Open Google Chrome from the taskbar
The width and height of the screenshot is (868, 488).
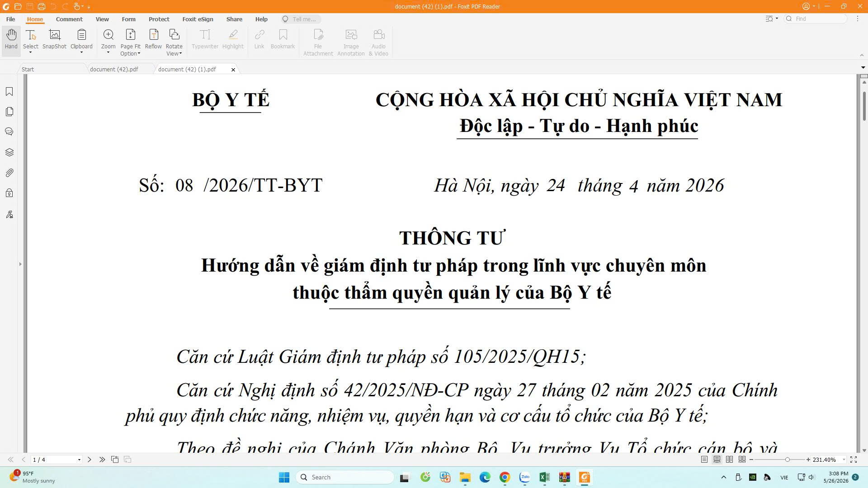point(505,477)
